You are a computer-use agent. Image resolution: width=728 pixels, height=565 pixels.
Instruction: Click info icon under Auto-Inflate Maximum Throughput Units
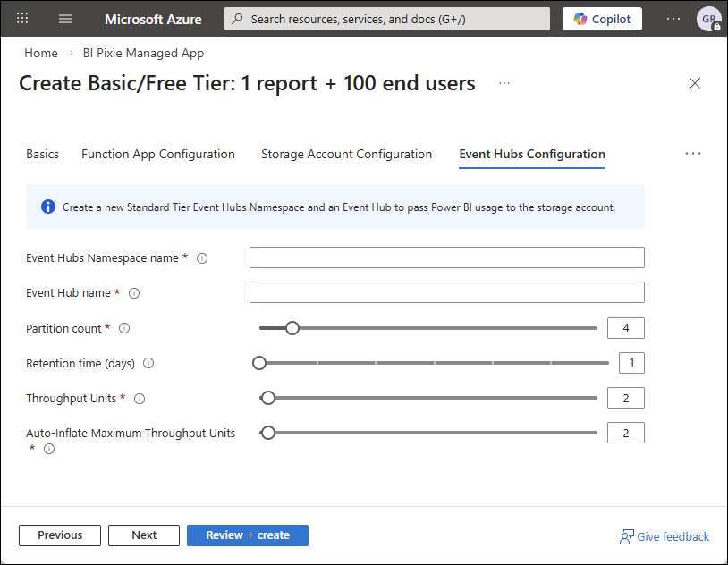click(49, 449)
